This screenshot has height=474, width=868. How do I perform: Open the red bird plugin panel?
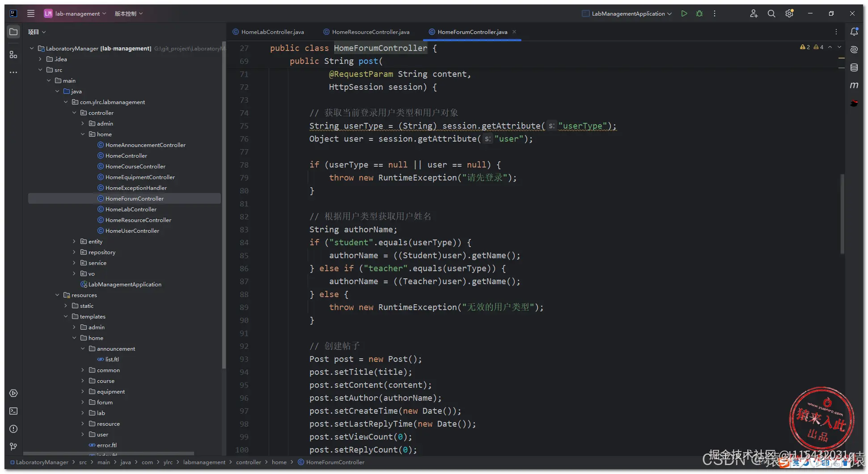(854, 103)
